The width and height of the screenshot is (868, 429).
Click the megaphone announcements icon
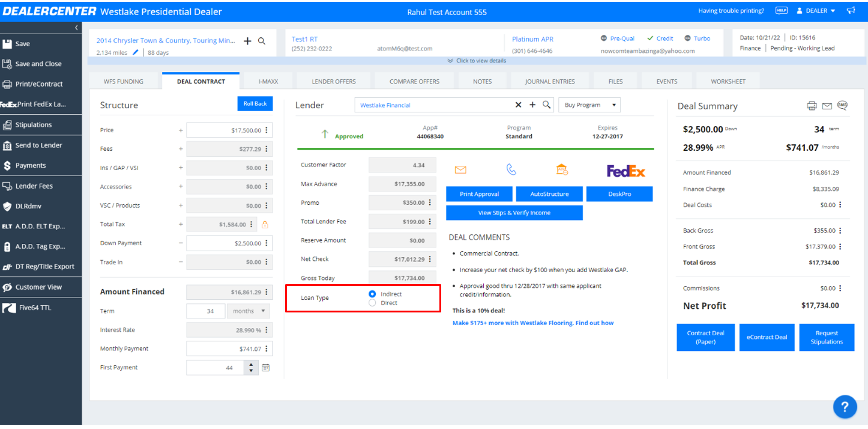click(x=851, y=11)
